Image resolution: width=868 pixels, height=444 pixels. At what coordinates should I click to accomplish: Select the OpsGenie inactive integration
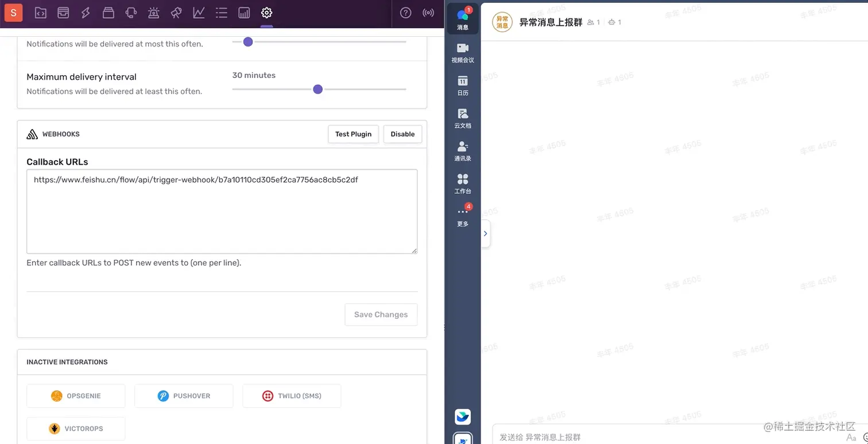tap(76, 396)
